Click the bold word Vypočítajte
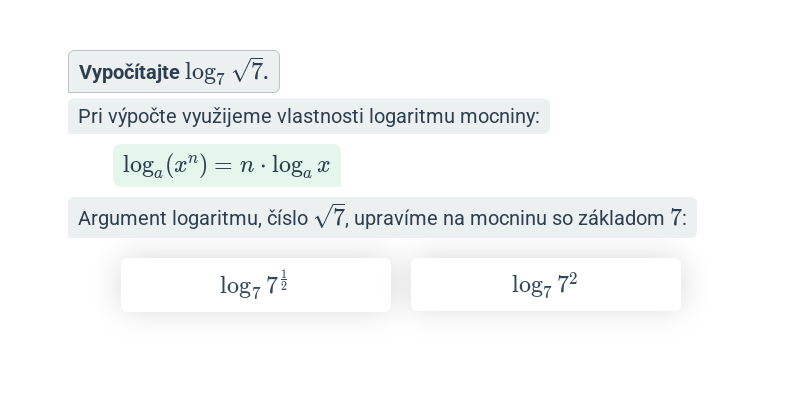The image size is (800, 400). (129, 72)
